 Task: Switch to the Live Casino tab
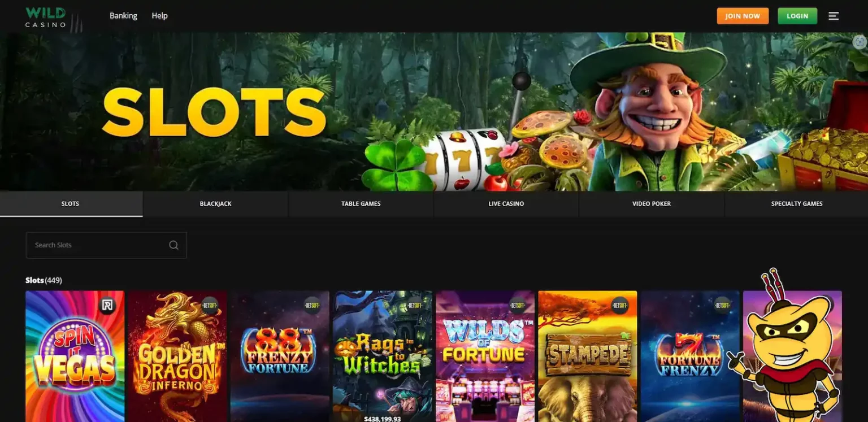[x=506, y=204]
